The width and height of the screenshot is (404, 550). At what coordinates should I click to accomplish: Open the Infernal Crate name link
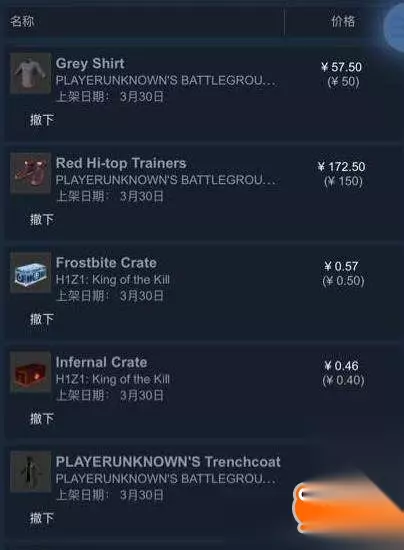pyautogui.click(x=101, y=362)
